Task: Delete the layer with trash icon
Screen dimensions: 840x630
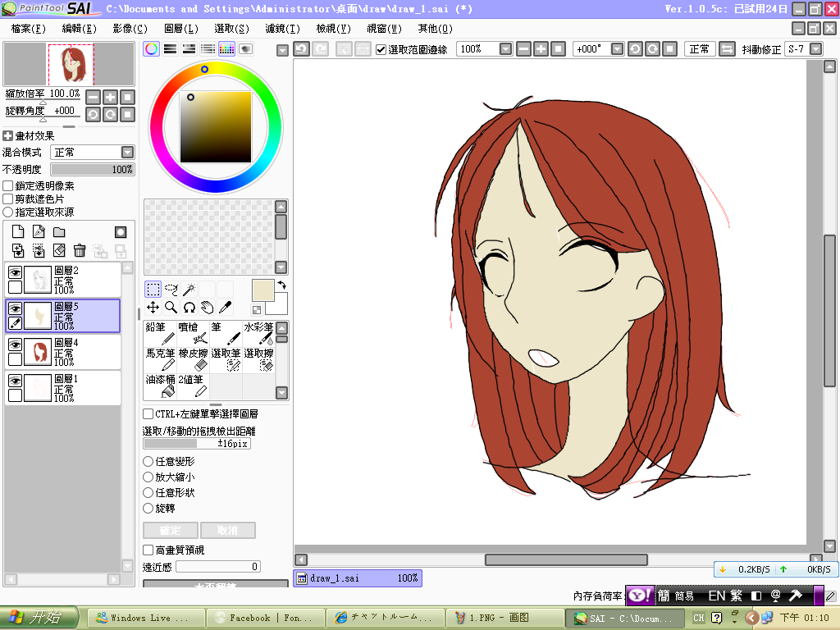Action: coord(80,250)
